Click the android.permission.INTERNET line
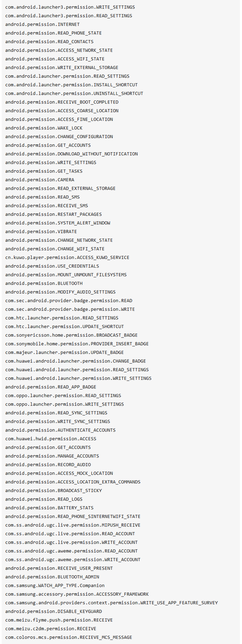This screenshot has height=644, width=242. coord(43,25)
